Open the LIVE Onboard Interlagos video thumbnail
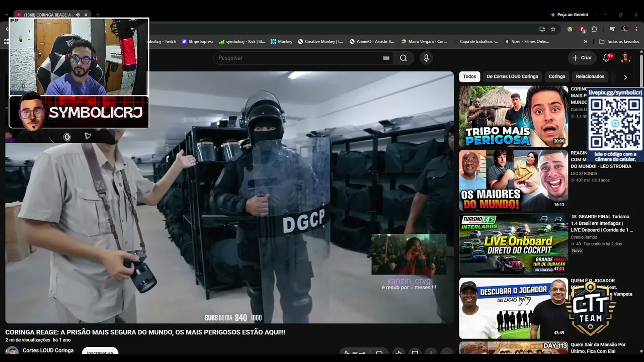644x362 pixels. (x=513, y=244)
